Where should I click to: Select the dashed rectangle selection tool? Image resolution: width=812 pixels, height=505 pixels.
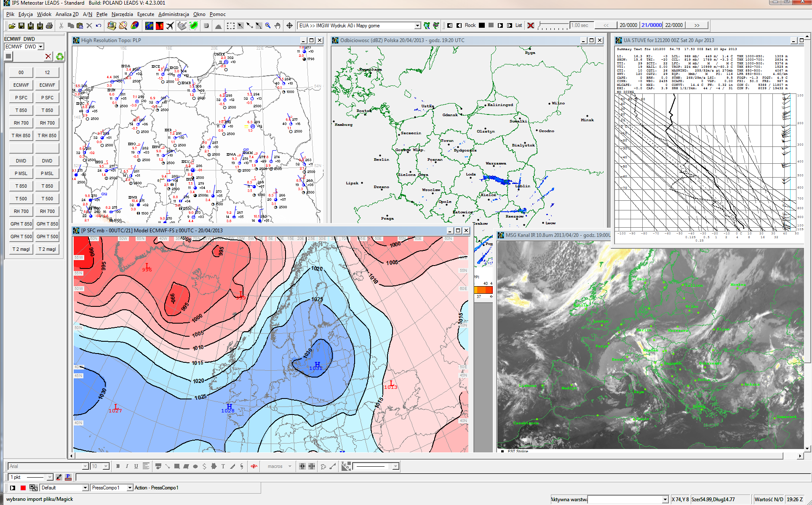[x=230, y=26]
